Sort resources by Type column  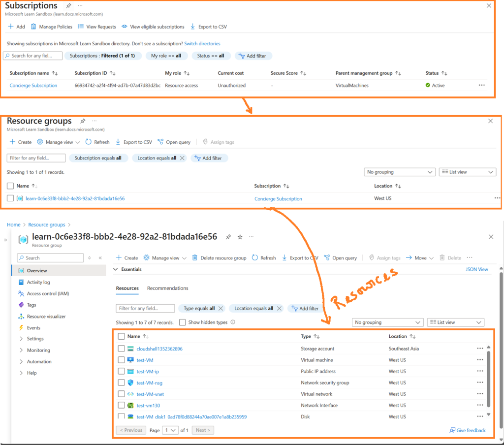pyautogui.click(x=310, y=336)
